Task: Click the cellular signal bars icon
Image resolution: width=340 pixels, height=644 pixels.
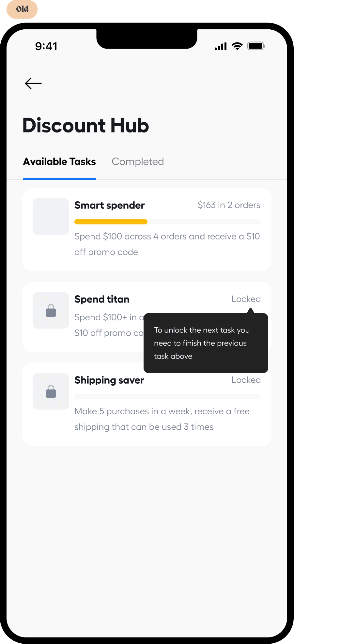Action: pyautogui.click(x=221, y=46)
